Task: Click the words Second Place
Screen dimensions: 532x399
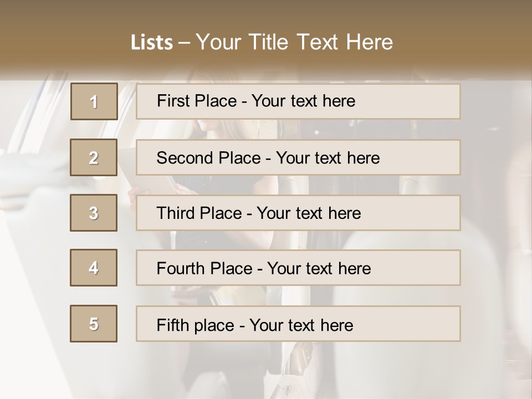Action: [x=208, y=158]
